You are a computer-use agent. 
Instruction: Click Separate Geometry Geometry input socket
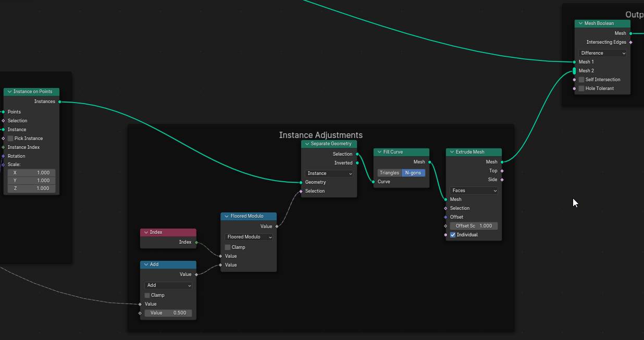[x=301, y=182]
